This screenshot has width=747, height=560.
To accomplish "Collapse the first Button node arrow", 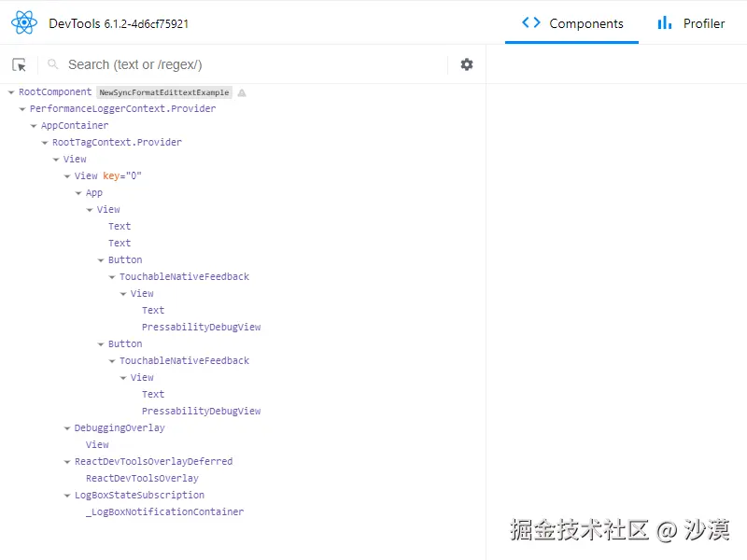I will click(101, 260).
